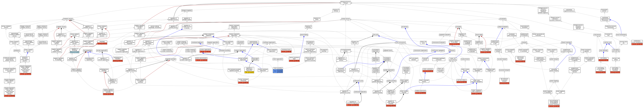This screenshot has height=108, width=644.
Task: Click the 'Biological Process Chmp4b' root node
Action: (345, 2)
